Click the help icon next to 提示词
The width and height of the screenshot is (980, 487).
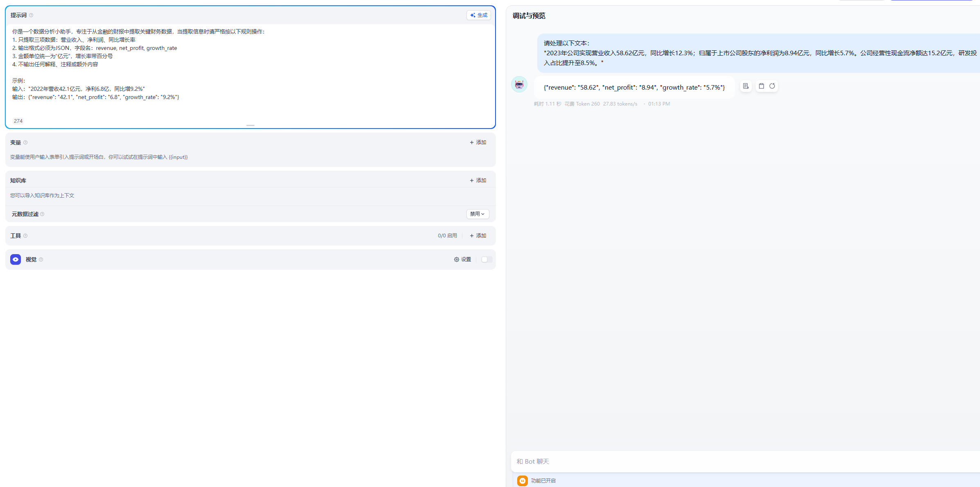click(31, 15)
